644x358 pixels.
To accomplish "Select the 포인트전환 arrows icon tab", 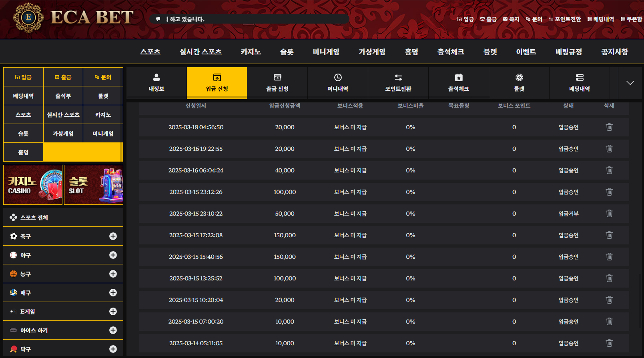I will pyautogui.click(x=398, y=82).
